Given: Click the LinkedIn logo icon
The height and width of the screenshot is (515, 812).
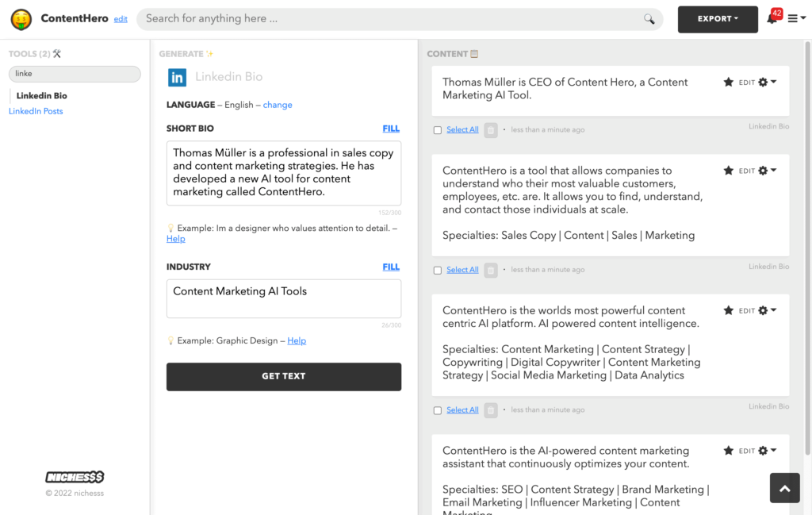Looking at the screenshot, I should coord(177,77).
